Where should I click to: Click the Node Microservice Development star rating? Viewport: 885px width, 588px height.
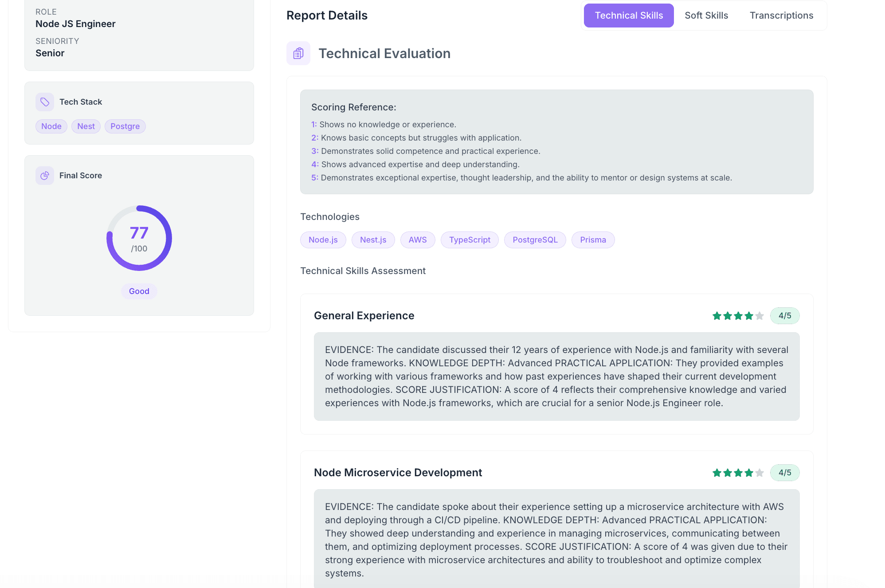coord(738,473)
